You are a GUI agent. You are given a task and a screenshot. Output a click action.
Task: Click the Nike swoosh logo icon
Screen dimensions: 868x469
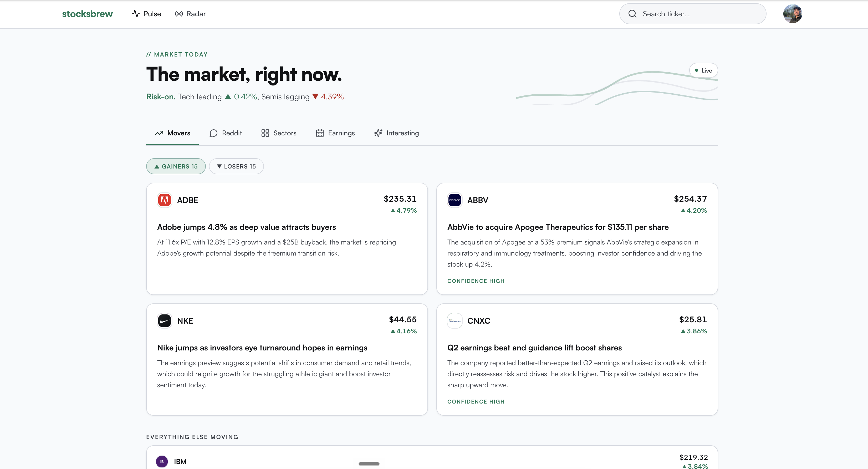click(x=165, y=321)
